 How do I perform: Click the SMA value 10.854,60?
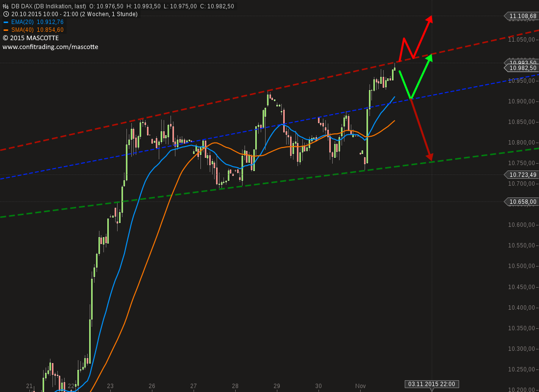tap(50, 30)
